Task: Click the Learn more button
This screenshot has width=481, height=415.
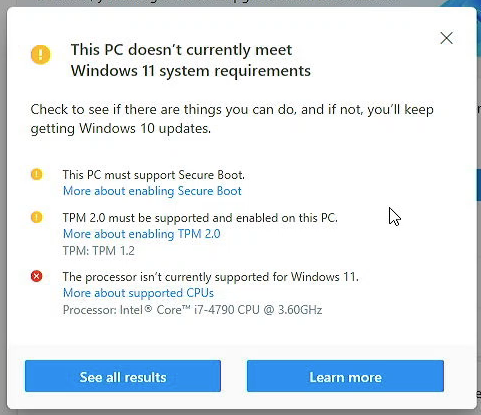Action: click(x=345, y=376)
